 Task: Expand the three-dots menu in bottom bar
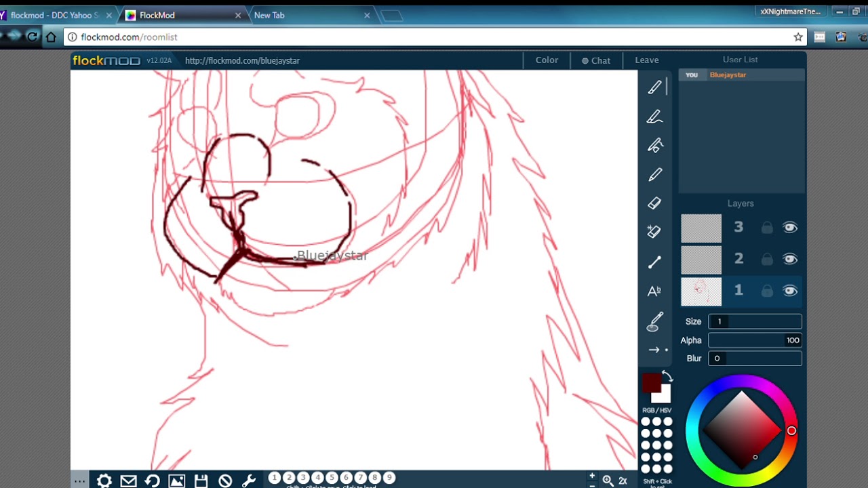click(79, 481)
